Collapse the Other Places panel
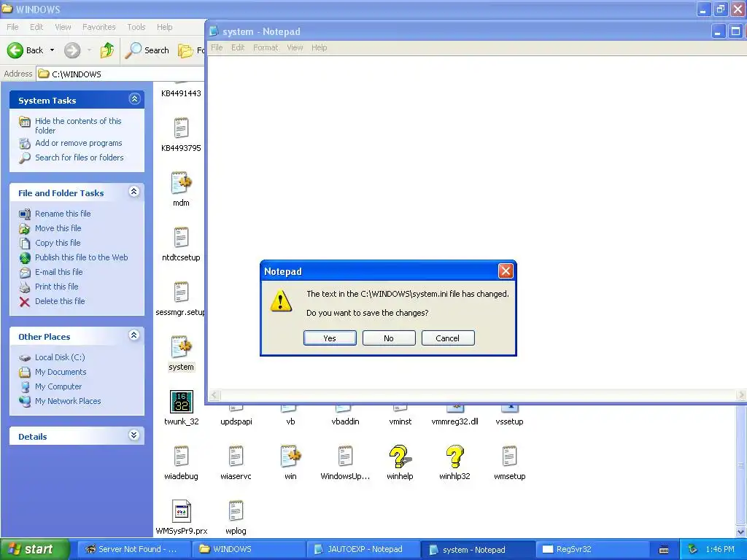This screenshot has width=747, height=560. [x=134, y=335]
